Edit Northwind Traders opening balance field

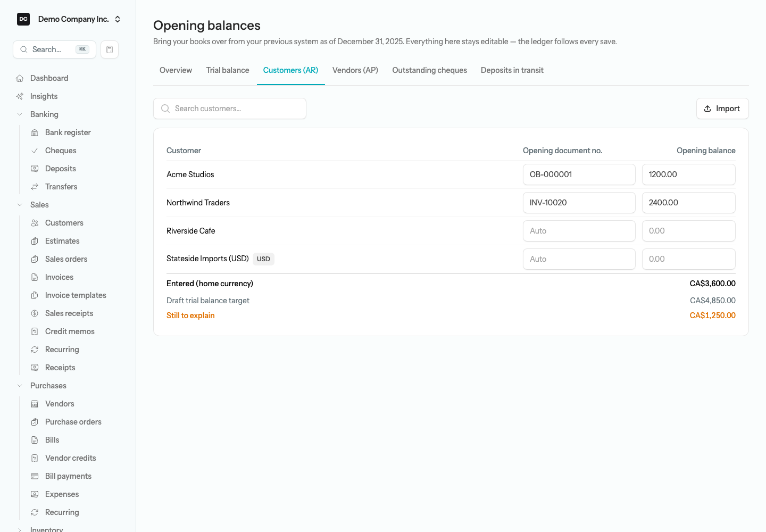pos(689,203)
